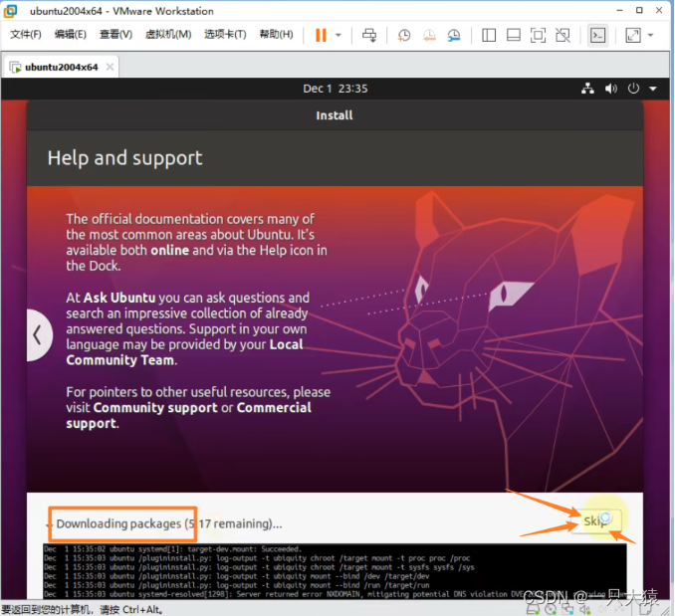Open the snapshot manager icon
675x616 pixels.
(x=454, y=35)
